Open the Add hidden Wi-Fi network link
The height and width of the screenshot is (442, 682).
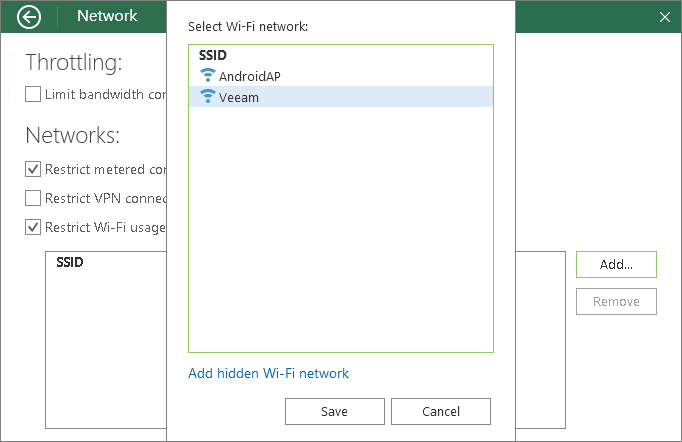tap(269, 374)
